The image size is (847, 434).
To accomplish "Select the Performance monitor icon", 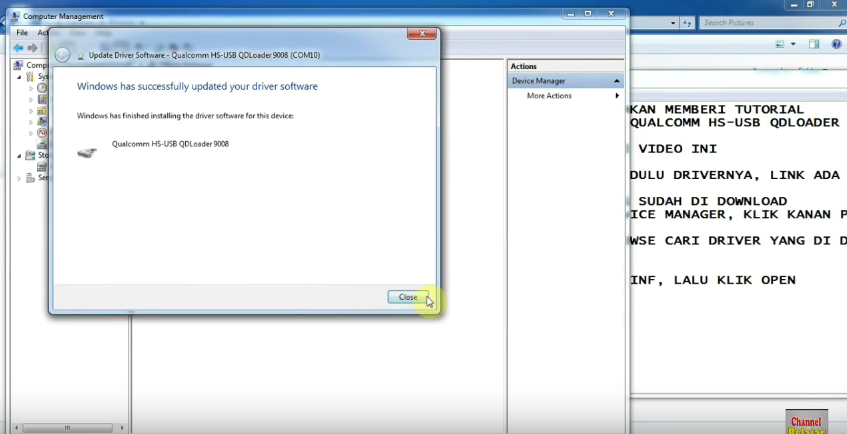I will click(x=42, y=132).
